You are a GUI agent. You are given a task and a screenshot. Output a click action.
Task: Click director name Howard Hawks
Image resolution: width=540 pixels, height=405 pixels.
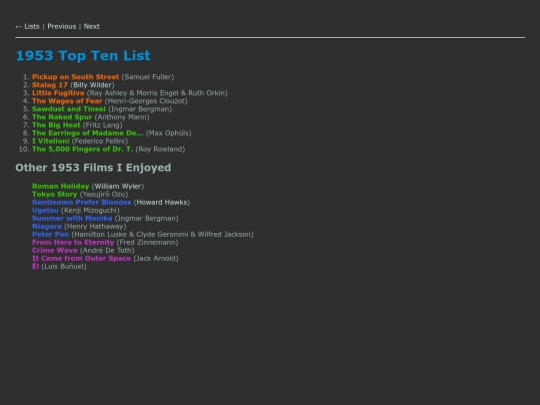[162, 202]
